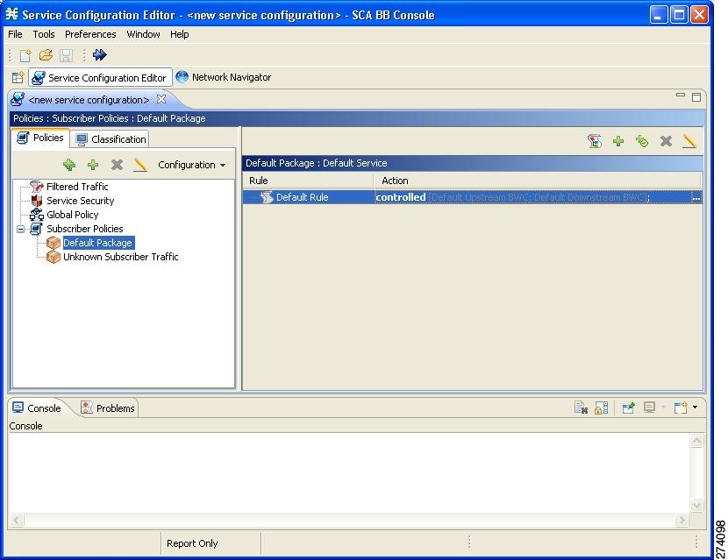Click the pencil edit icon in left pane

[140, 165]
